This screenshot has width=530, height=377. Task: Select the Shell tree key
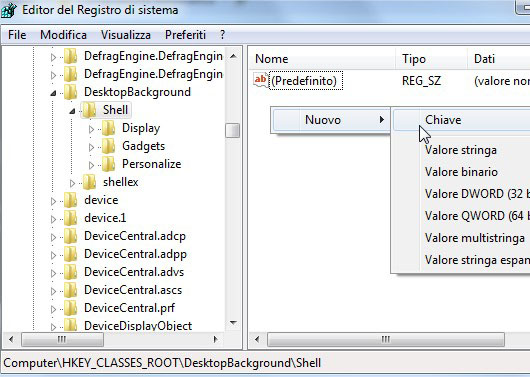[115, 110]
